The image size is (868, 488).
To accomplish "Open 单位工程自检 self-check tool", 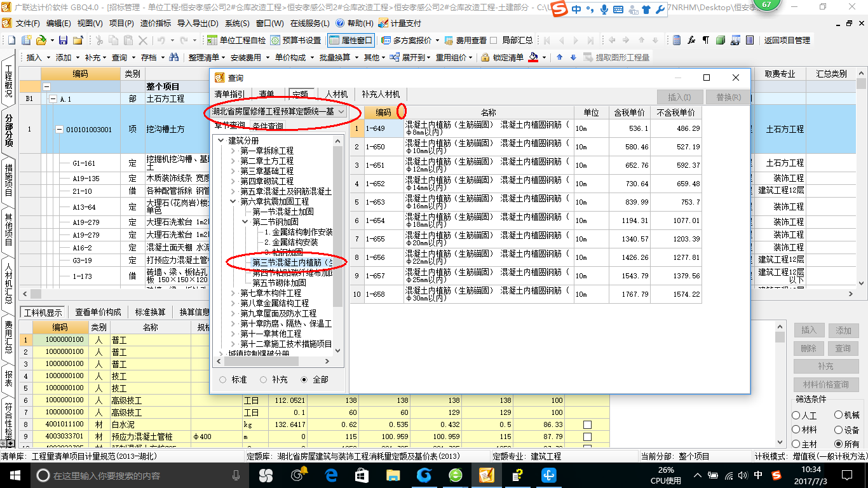I will coord(236,40).
